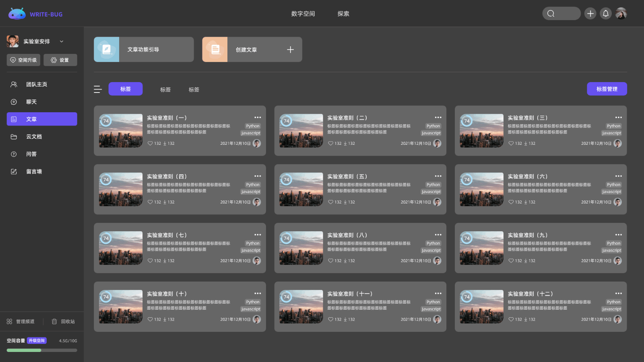Click the storage capacity progress bar

pyautogui.click(x=42, y=350)
